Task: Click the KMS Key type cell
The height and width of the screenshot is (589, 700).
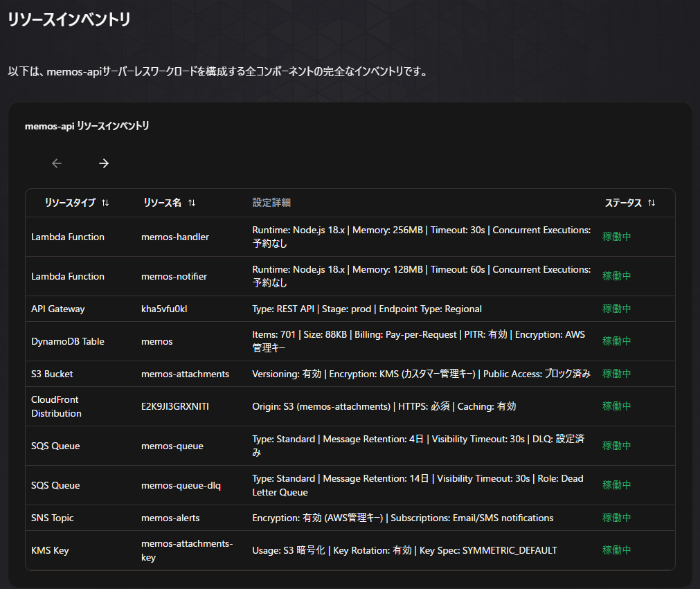Action: [50, 550]
